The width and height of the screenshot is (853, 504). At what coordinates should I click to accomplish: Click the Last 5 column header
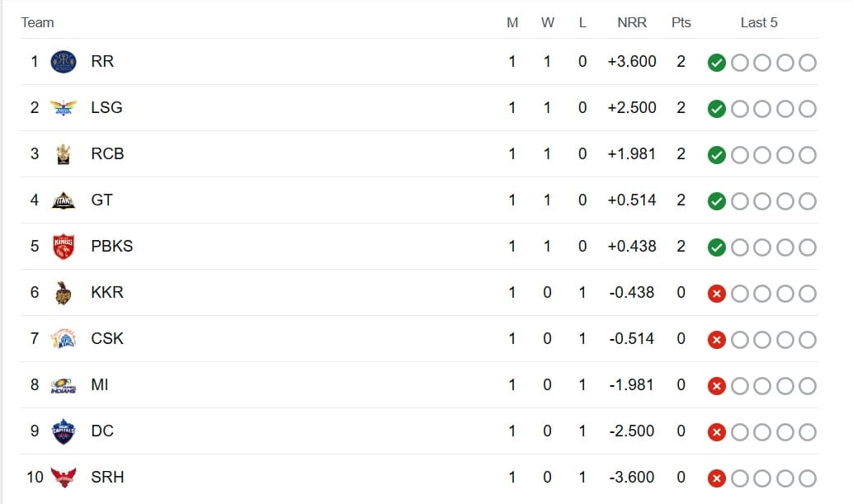(759, 23)
